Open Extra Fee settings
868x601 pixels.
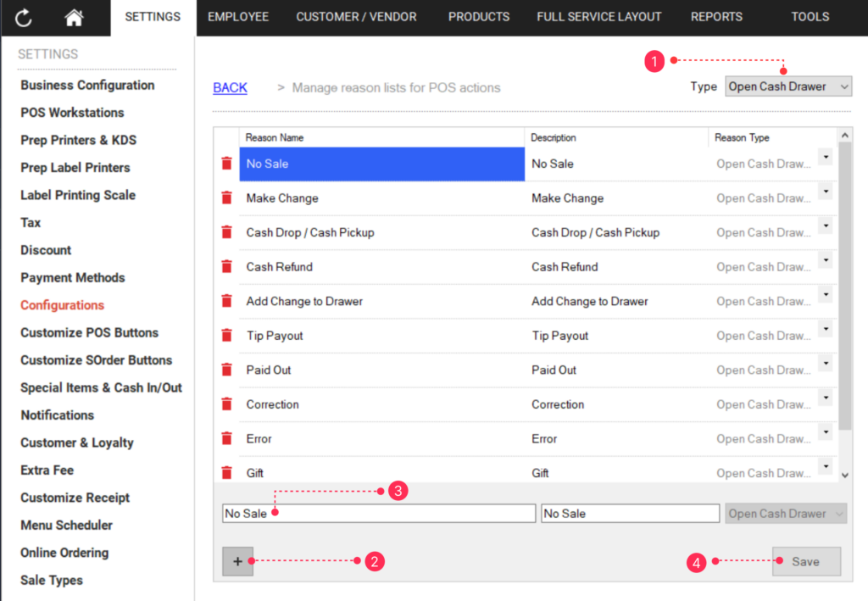pos(47,470)
